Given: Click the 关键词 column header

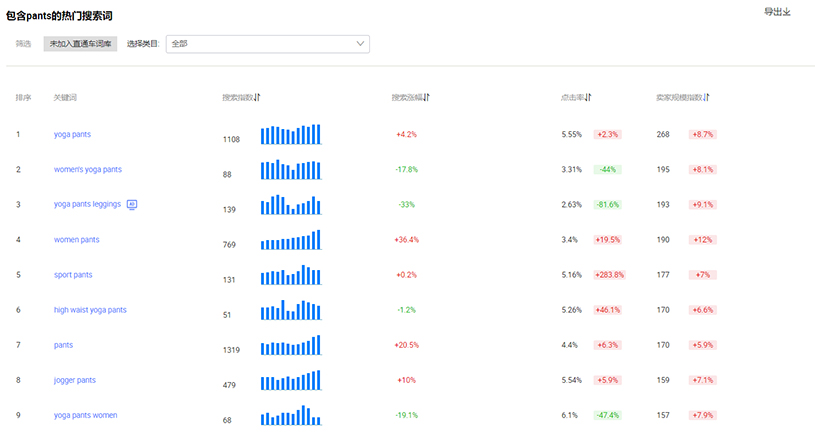Looking at the screenshot, I should (x=65, y=97).
